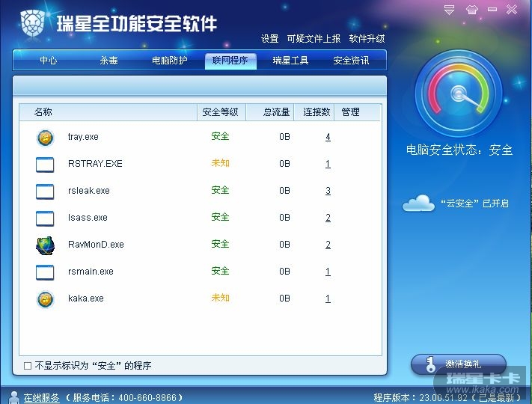Click the cloud security cloud icon

click(418, 203)
